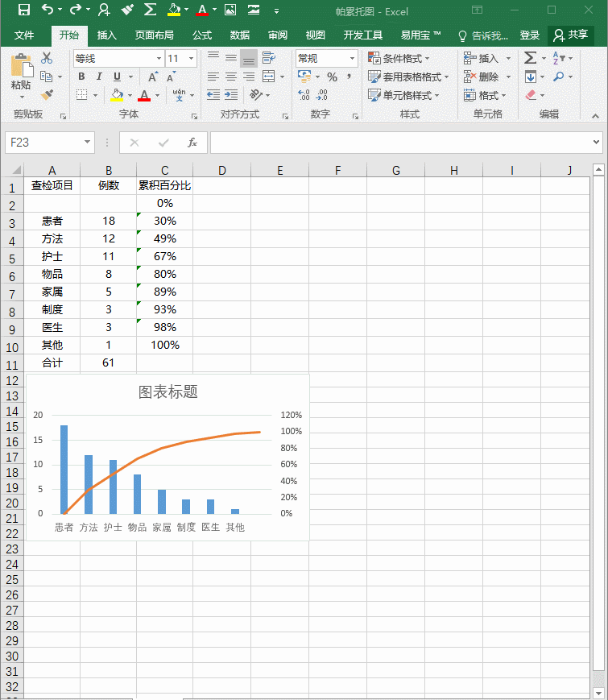Image resolution: width=608 pixels, height=700 pixels.
Task: Toggle Italic formatting
Action: click(99, 77)
